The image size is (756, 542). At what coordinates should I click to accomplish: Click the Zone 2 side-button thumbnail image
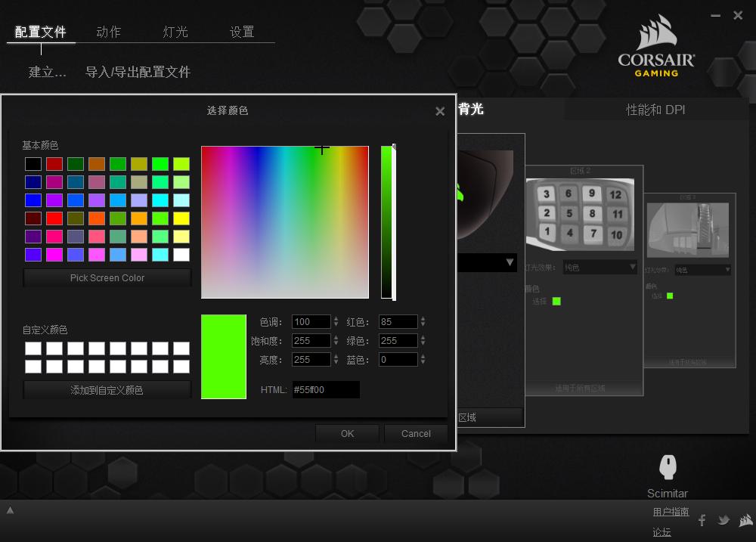pyautogui.click(x=580, y=213)
